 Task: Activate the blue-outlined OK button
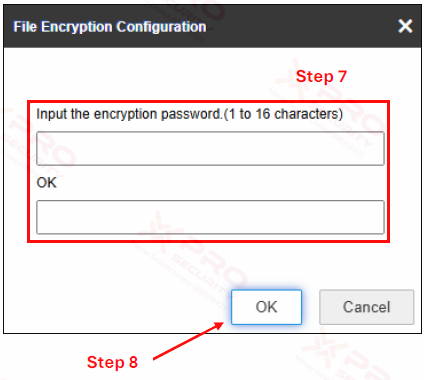point(266,307)
